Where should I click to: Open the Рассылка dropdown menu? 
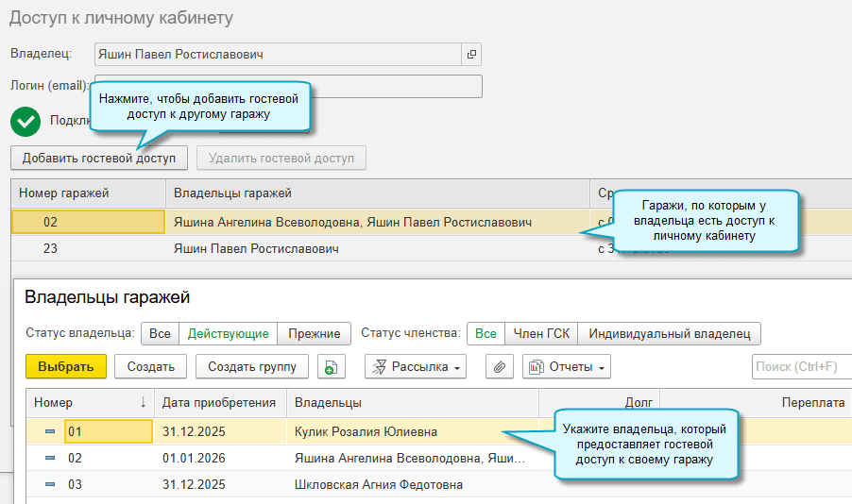(x=416, y=367)
